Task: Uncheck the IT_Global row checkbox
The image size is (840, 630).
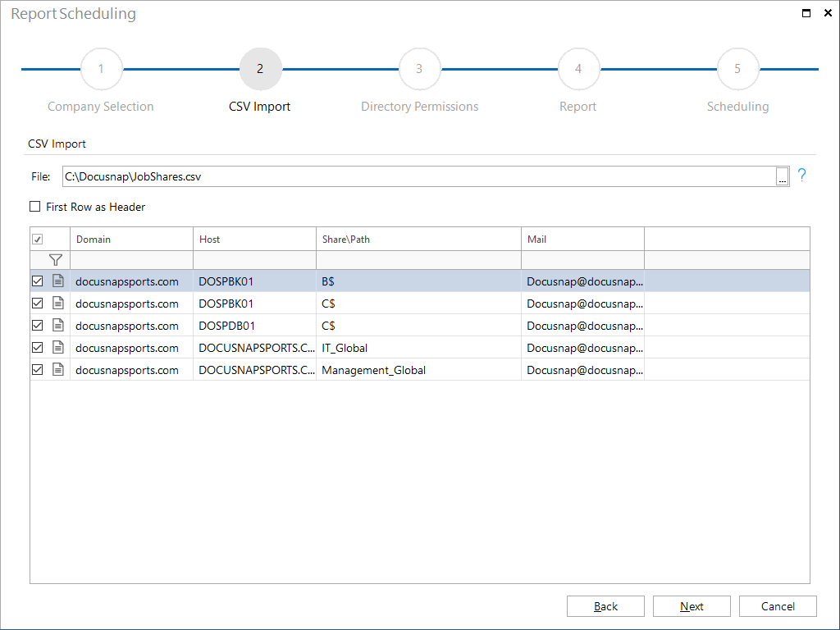Action: [x=38, y=347]
